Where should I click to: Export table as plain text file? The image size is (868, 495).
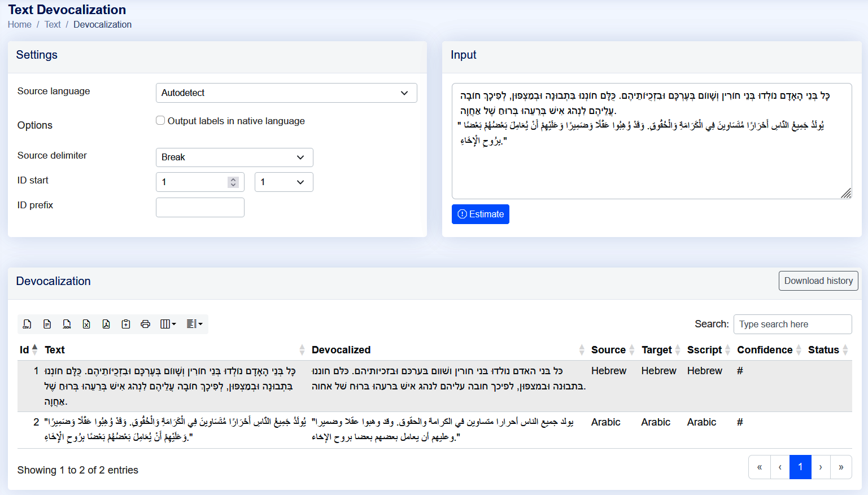tap(47, 324)
